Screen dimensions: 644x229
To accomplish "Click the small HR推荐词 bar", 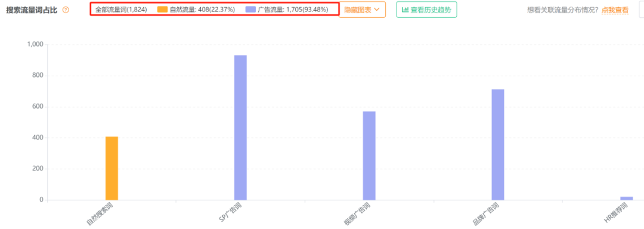I will click(626, 198).
